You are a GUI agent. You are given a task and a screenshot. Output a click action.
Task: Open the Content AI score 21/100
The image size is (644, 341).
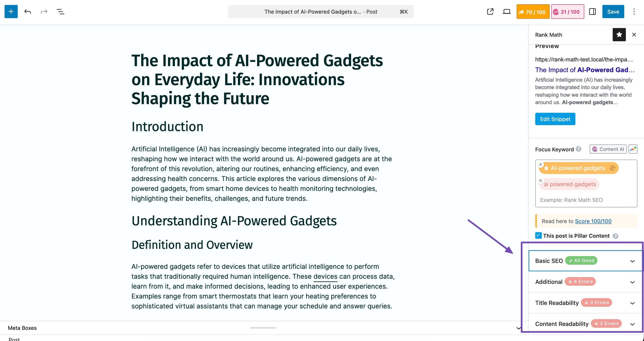click(x=568, y=12)
